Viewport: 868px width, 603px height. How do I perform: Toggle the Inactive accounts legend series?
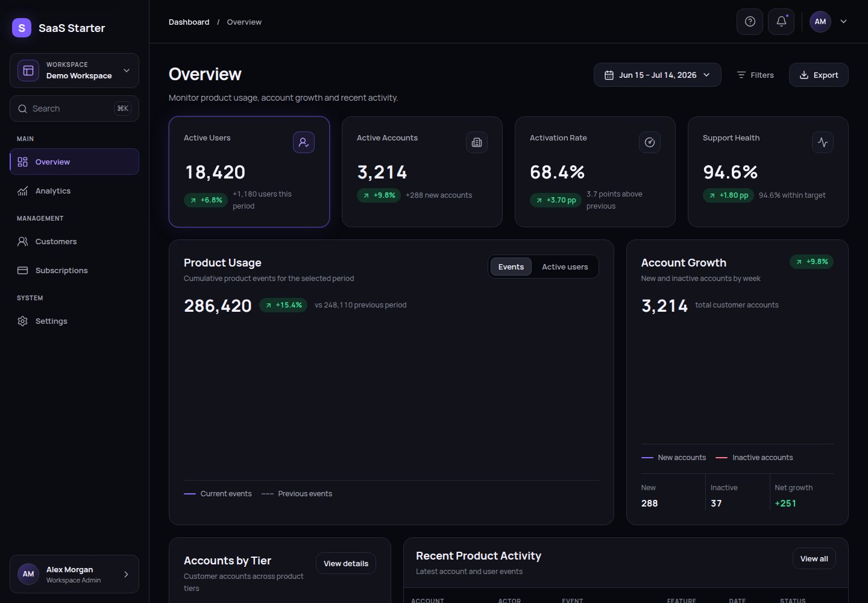[x=754, y=458]
